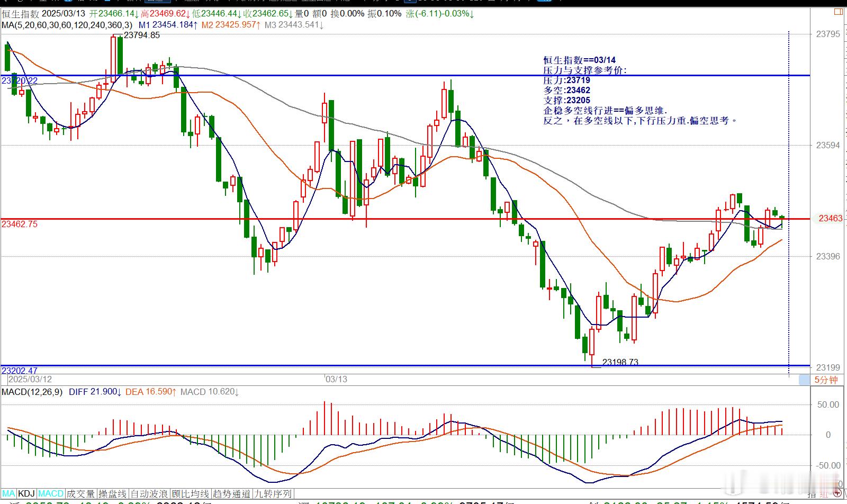
Task: Click the 支撑:23205 annotation line
Action: tap(566, 101)
